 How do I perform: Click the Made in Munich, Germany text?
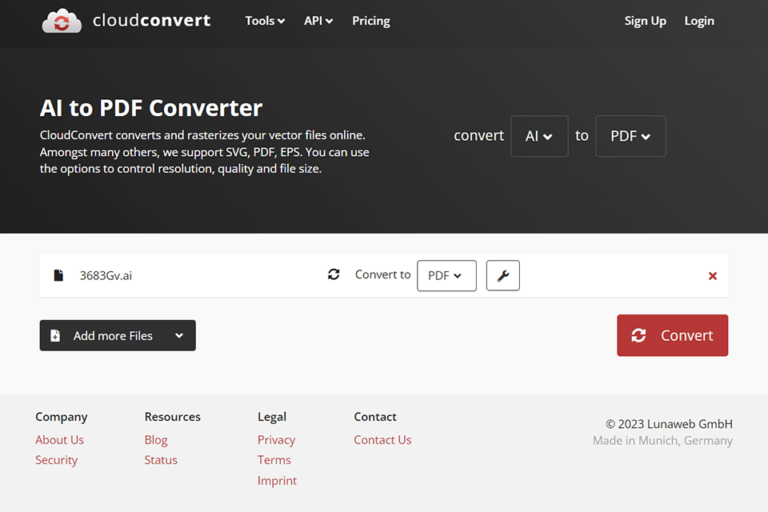point(663,440)
